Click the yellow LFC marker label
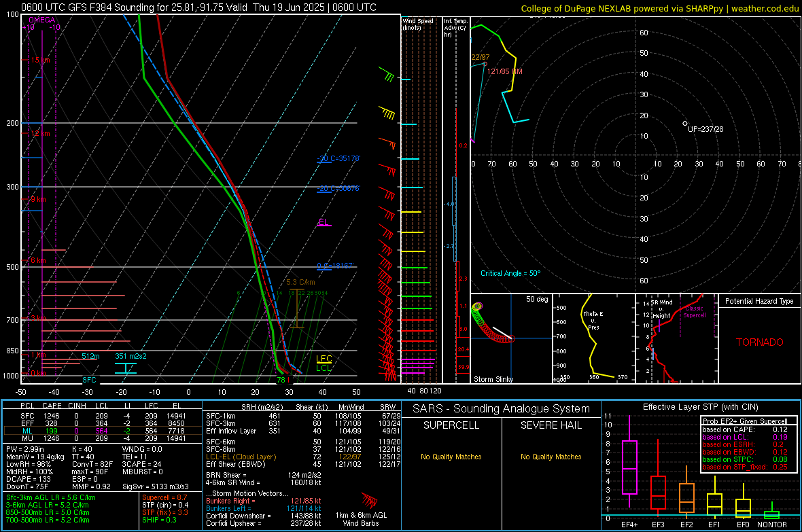This screenshot has width=802, height=532. [x=324, y=359]
